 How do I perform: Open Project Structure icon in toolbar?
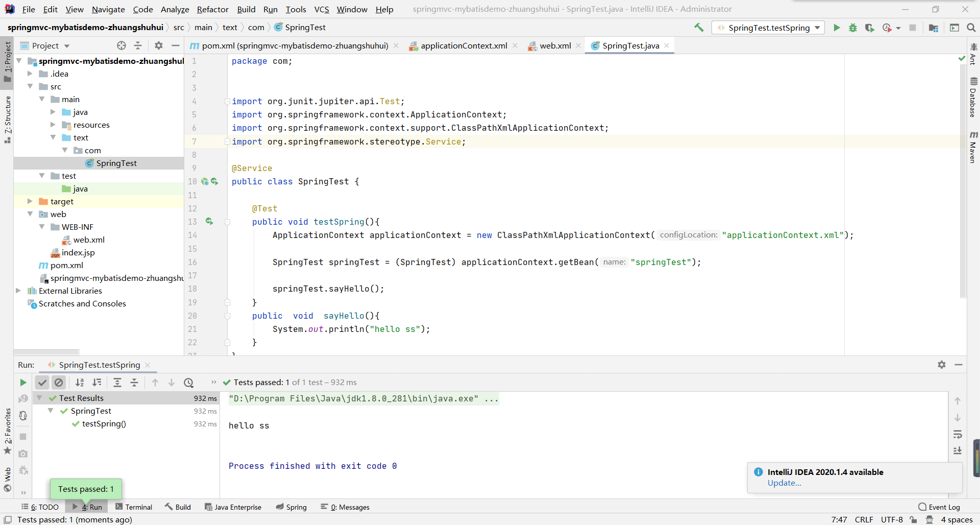(934, 28)
